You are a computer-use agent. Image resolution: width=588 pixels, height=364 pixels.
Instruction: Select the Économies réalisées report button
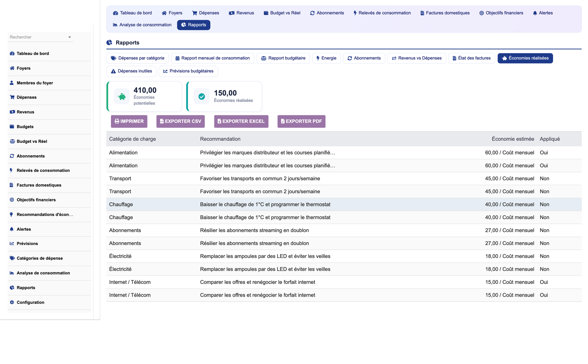click(x=525, y=58)
